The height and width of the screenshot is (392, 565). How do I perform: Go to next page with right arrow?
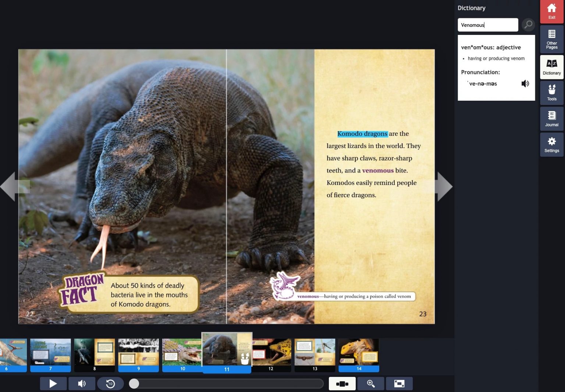pos(444,187)
